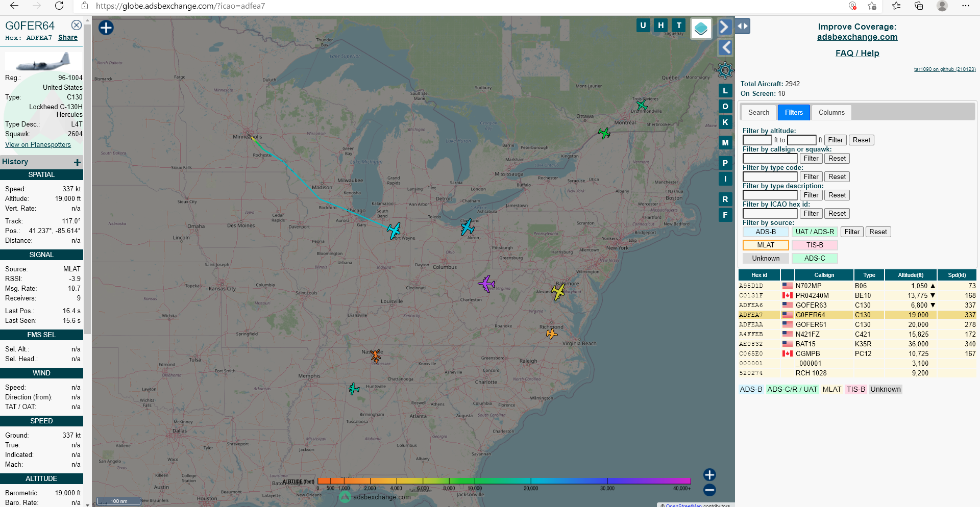
Task: Reset the altitude filter
Action: [x=862, y=140]
